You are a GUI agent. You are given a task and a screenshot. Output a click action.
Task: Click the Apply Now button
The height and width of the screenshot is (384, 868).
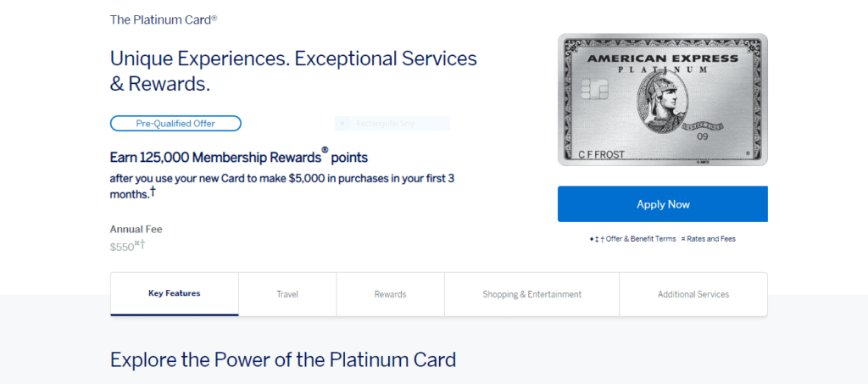[663, 204]
